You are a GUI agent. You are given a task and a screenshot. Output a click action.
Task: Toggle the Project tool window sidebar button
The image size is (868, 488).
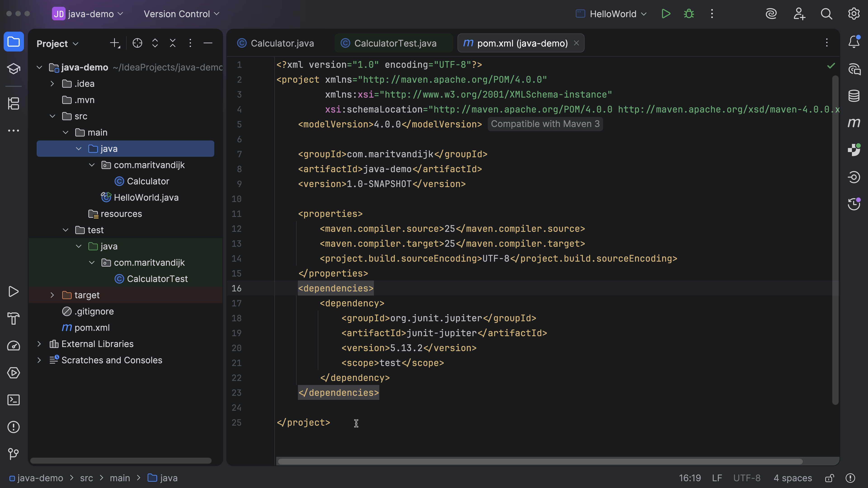(14, 42)
